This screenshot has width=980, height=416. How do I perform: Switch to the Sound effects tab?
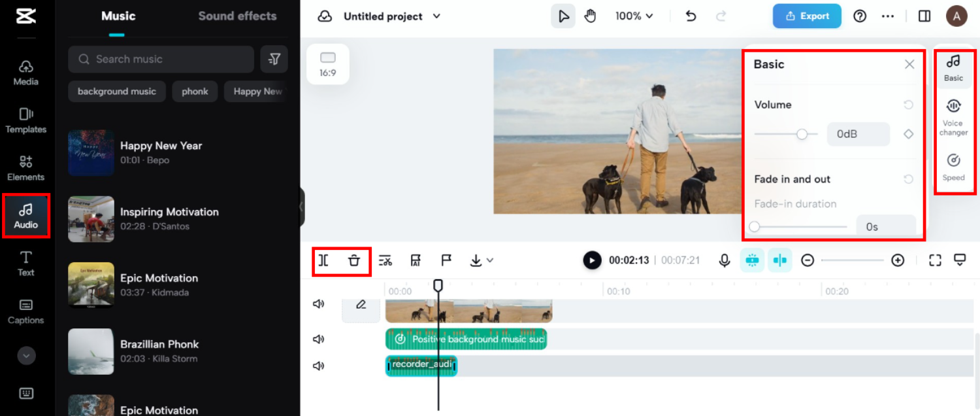(x=237, y=16)
